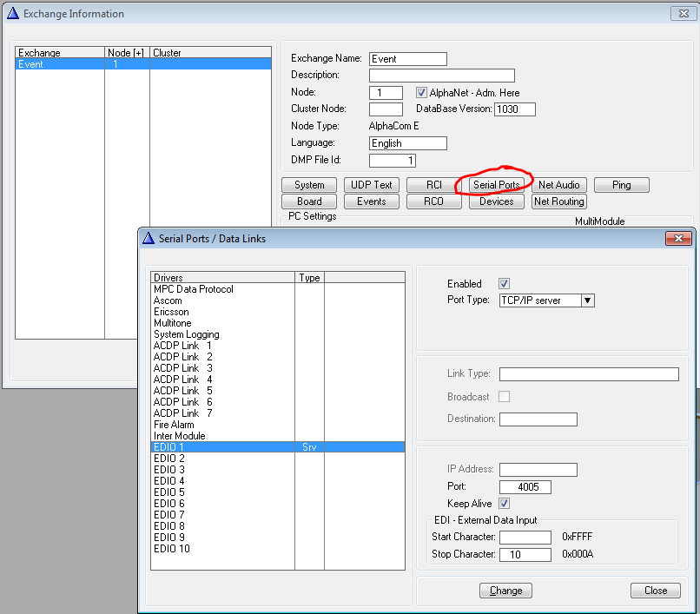Focus the Stop Character field

pos(525,554)
